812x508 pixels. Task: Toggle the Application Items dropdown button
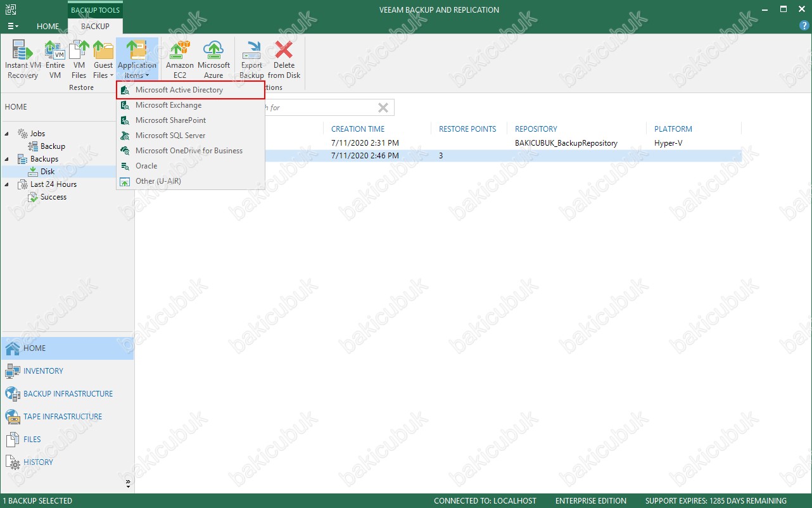(x=137, y=60)
